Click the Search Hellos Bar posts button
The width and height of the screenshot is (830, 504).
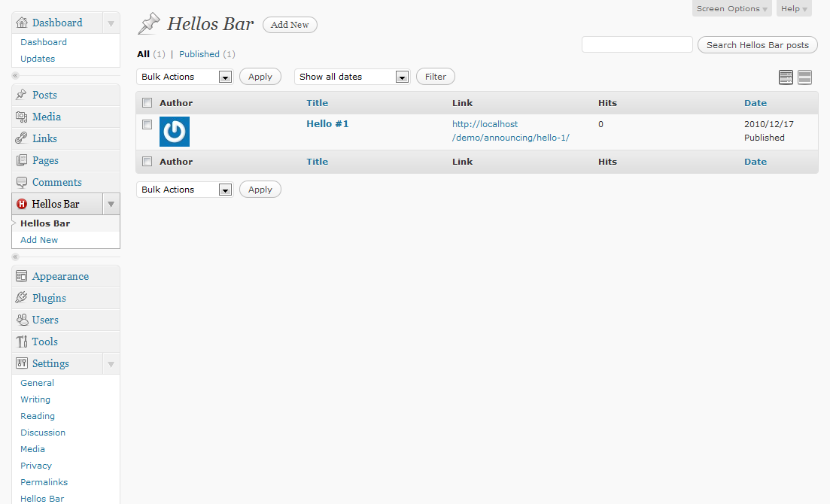tap(758, 45)
